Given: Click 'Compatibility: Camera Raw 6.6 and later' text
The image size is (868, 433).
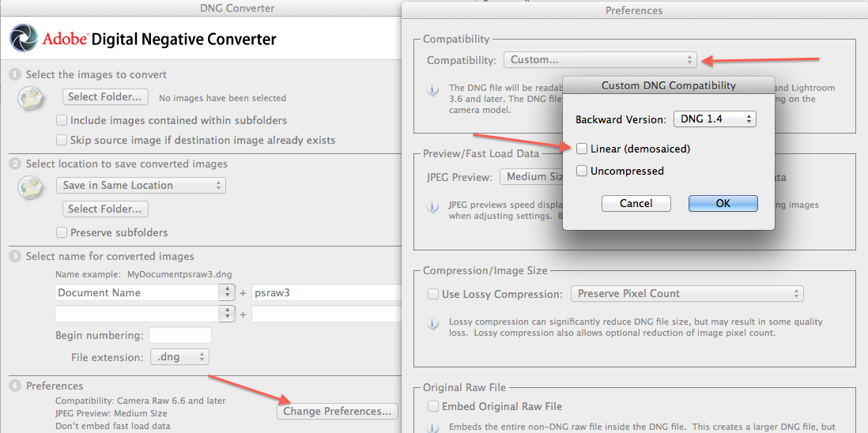Looking at the screenshot, I should [141, 401].
